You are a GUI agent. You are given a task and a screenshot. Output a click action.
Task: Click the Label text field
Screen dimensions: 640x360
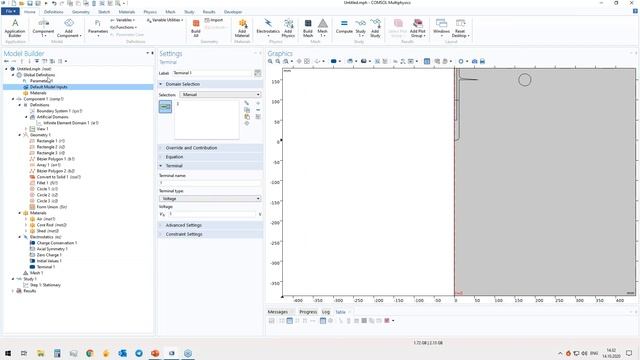click(x=212, y=73)
